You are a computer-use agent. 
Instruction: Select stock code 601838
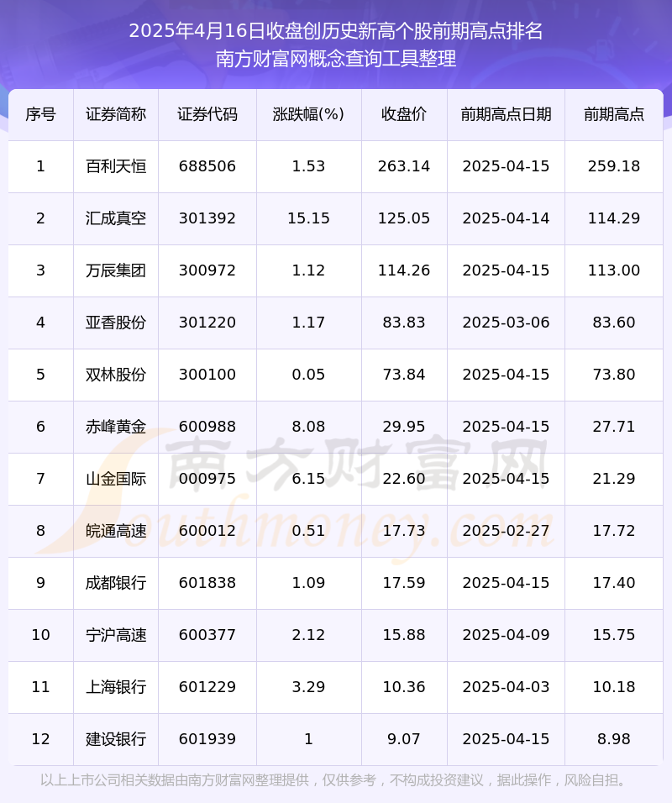tap(207, 583)
